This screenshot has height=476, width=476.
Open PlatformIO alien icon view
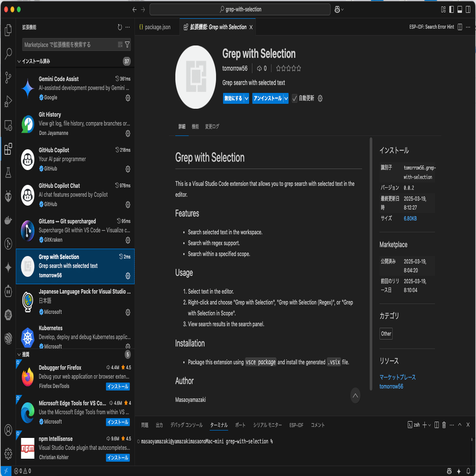pos(8,196)
